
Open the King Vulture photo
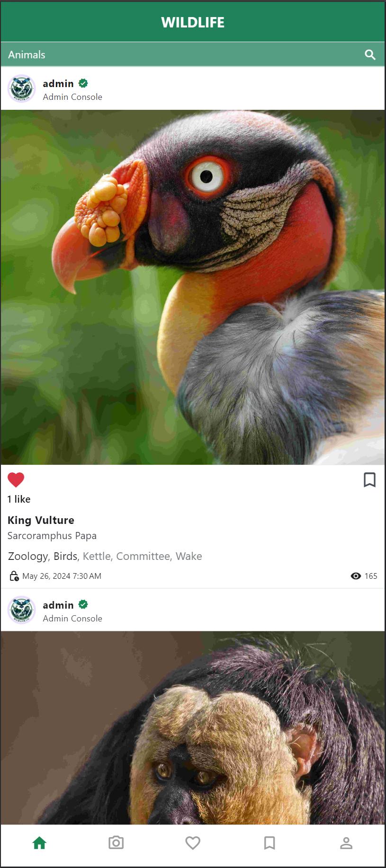click(193, 287)
